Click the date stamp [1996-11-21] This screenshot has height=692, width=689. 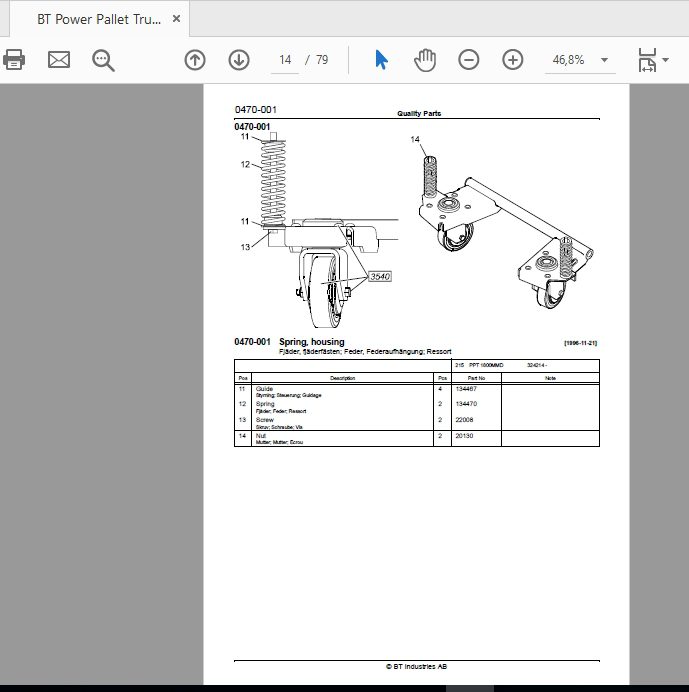pyautogui.click(x=580, y=343)
